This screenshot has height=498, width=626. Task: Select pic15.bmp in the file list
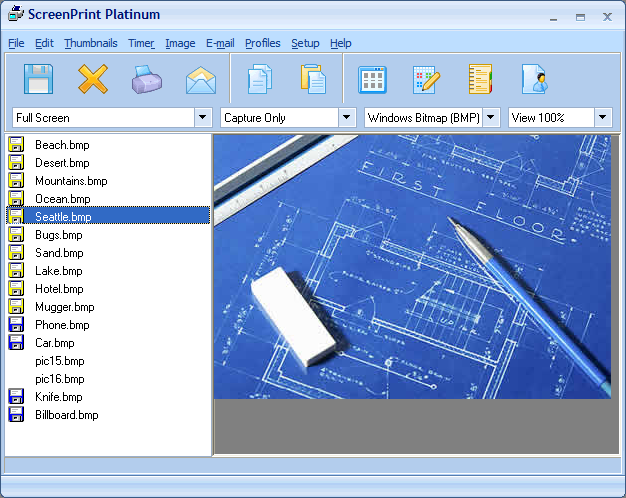60,361
